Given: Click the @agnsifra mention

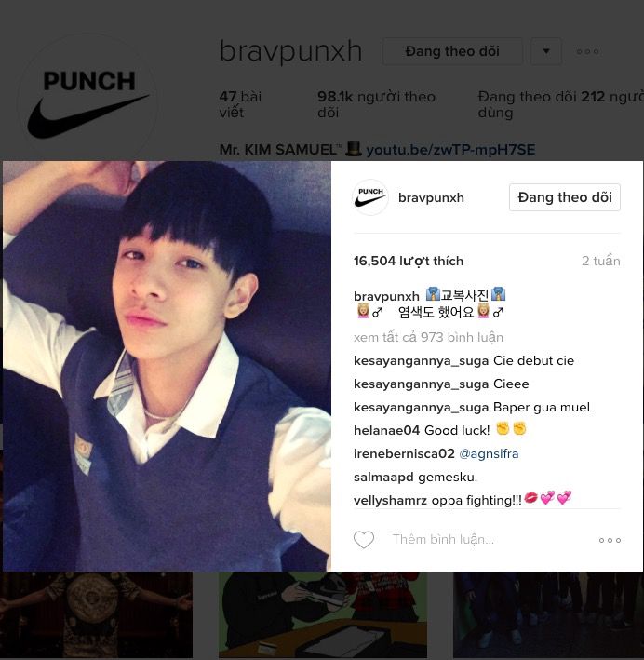Looking at the screenshot, I should [489, 453].
